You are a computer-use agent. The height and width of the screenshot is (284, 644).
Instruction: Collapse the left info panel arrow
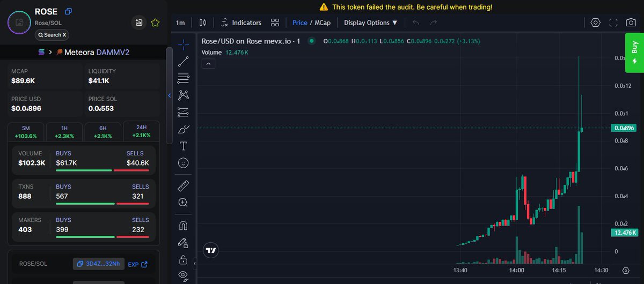[x=170, y=95]
